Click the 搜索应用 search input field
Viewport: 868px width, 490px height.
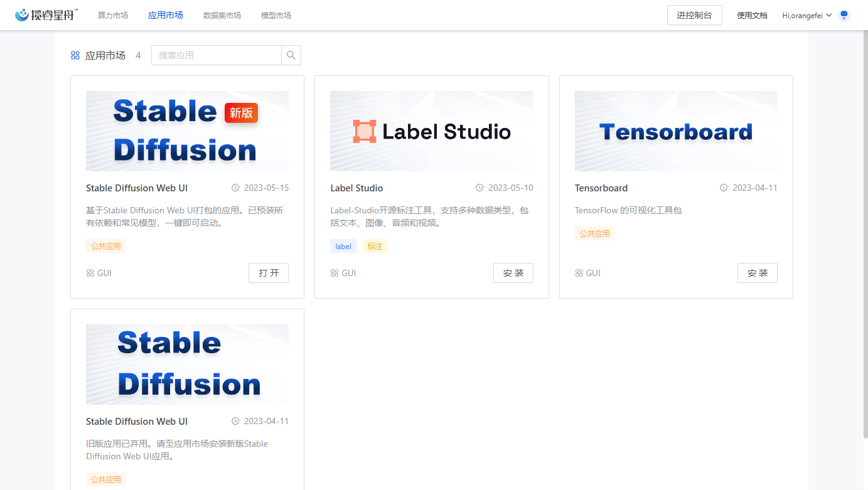[x=217, y=55]
